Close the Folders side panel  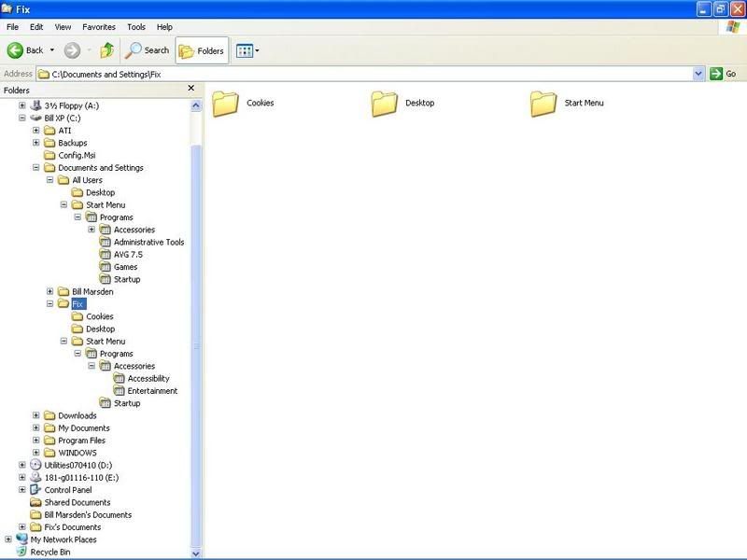click(x=191, y=89)
